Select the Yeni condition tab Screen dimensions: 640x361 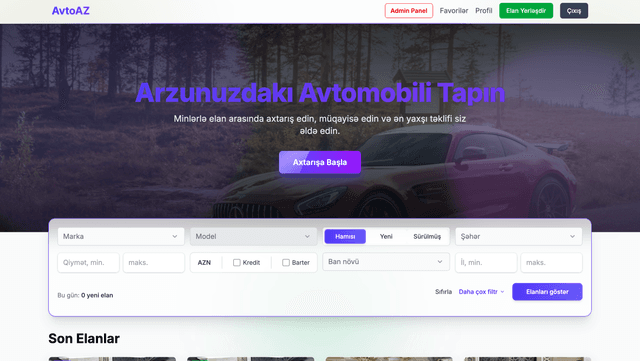click(x=386, y=236)
